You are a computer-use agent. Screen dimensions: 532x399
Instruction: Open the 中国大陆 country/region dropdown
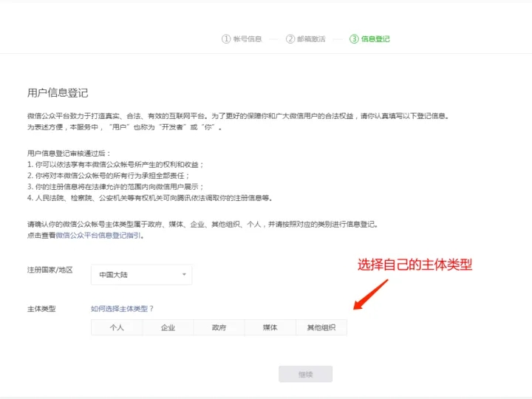[x=141, y=275]
